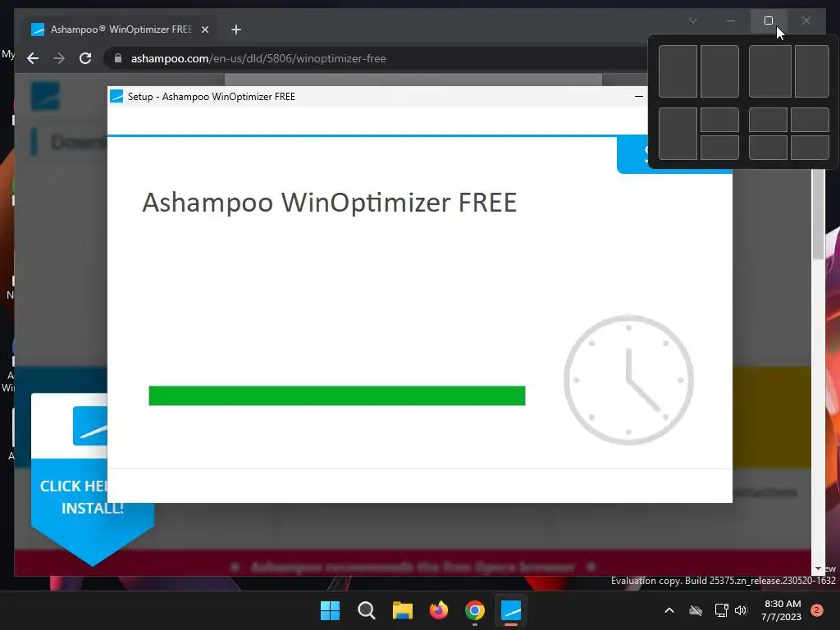Launch Firefox from the taskbar
The width and height of the screenshot is (840, 630).
439,610
